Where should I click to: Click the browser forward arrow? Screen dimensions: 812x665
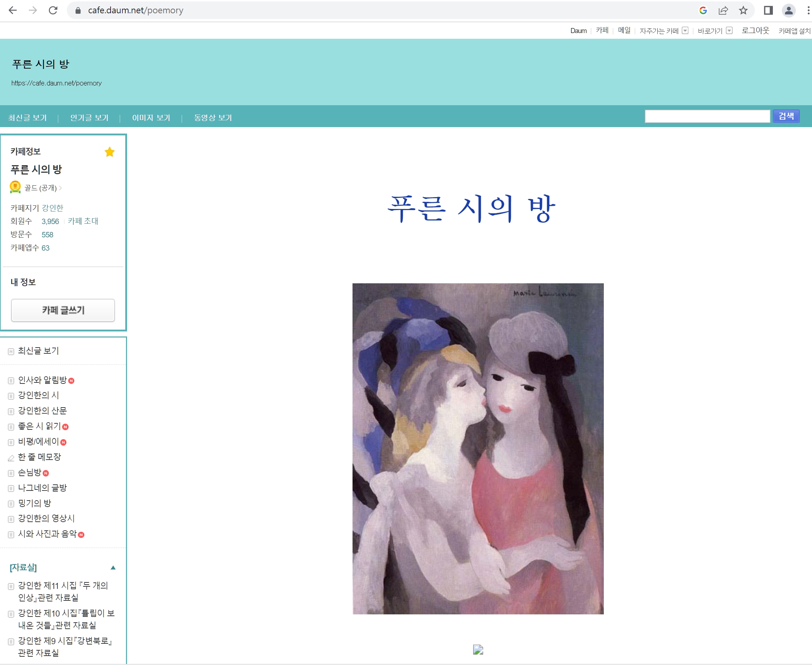coord(33,10)
